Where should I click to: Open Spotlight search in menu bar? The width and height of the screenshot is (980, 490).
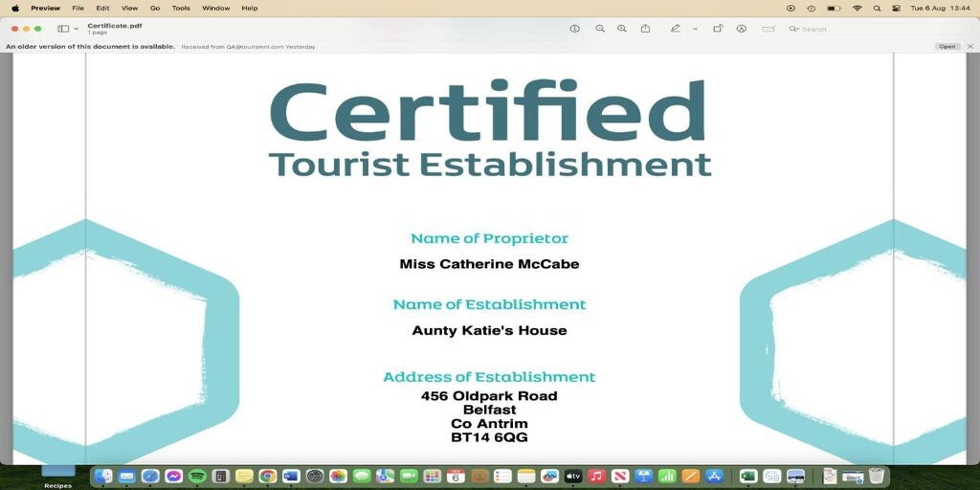click(877, 8)
